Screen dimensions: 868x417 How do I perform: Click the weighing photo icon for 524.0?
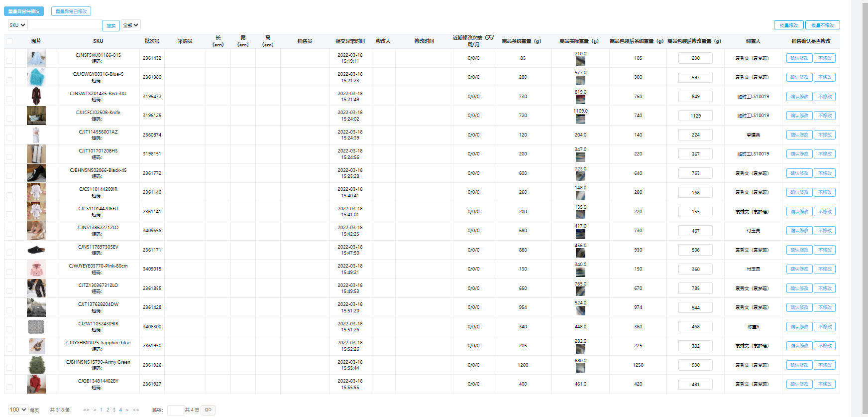pyautogui.click(x=580, y=310)
